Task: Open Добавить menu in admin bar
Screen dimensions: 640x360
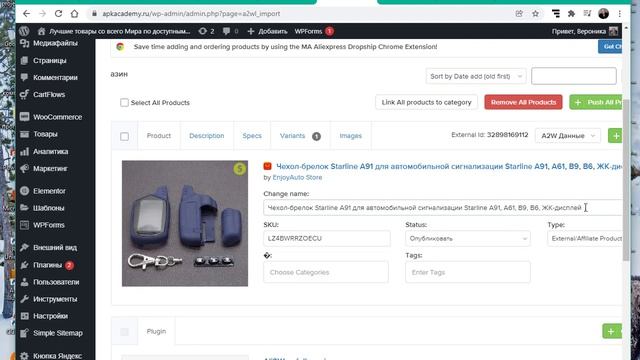Action: click(x=267, y=31)
